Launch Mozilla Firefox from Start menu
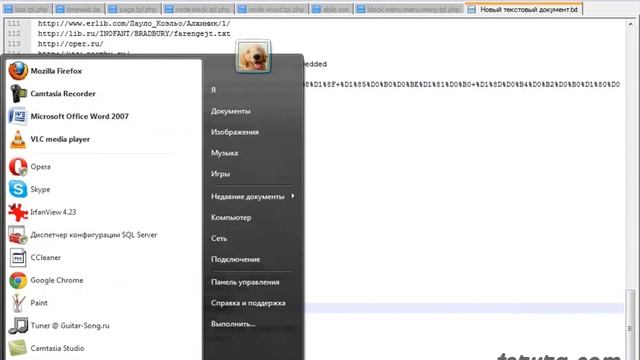Image resolution: width=640 pixels, height=360 pixels. coord(56,71)
